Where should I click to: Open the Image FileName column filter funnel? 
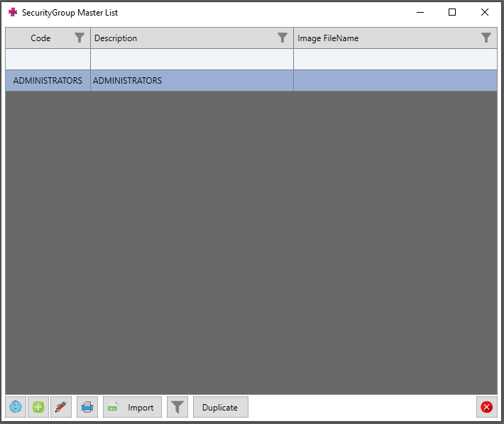pyautogui.click(x=486, y=38)
